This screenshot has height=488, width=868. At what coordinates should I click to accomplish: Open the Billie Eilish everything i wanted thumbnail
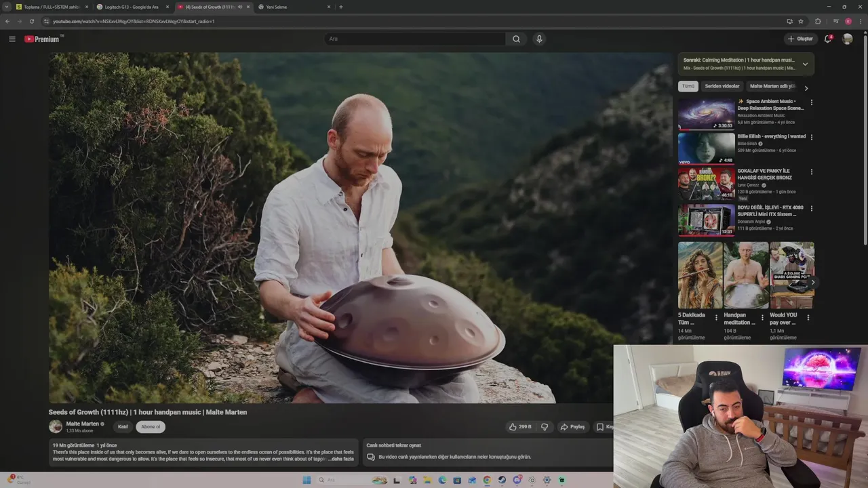coord(706,148)
